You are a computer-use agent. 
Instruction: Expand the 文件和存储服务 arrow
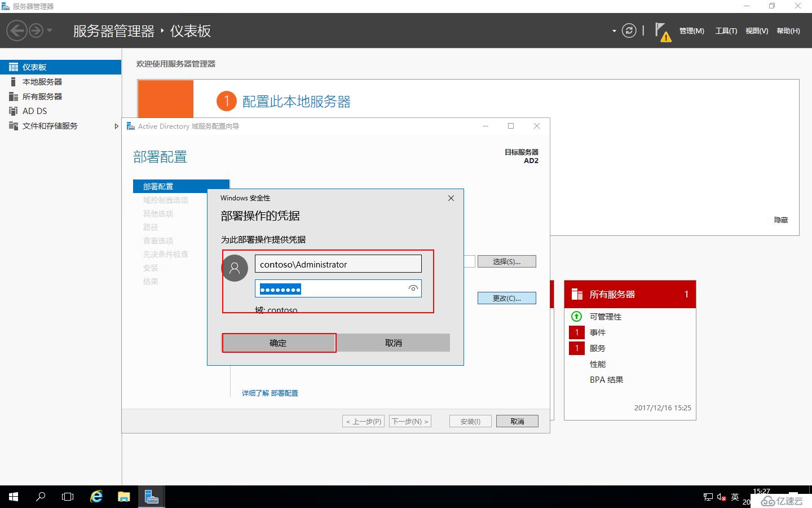coord(116,126)
